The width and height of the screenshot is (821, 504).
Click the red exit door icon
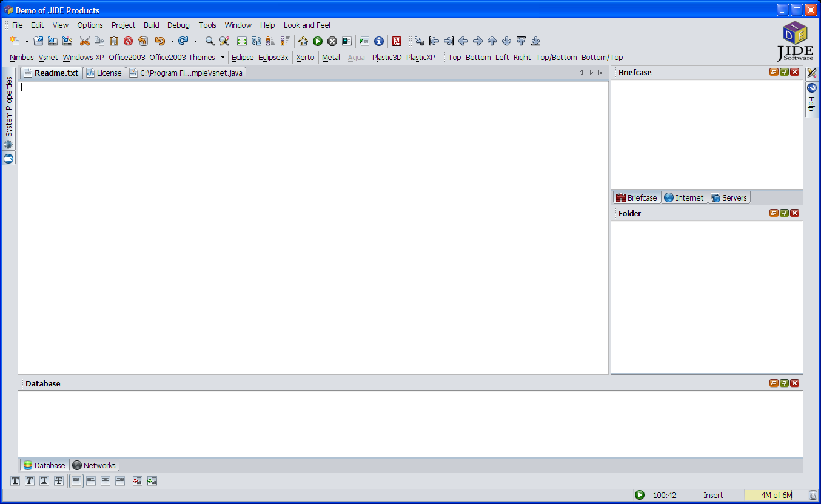pos(397,41)
